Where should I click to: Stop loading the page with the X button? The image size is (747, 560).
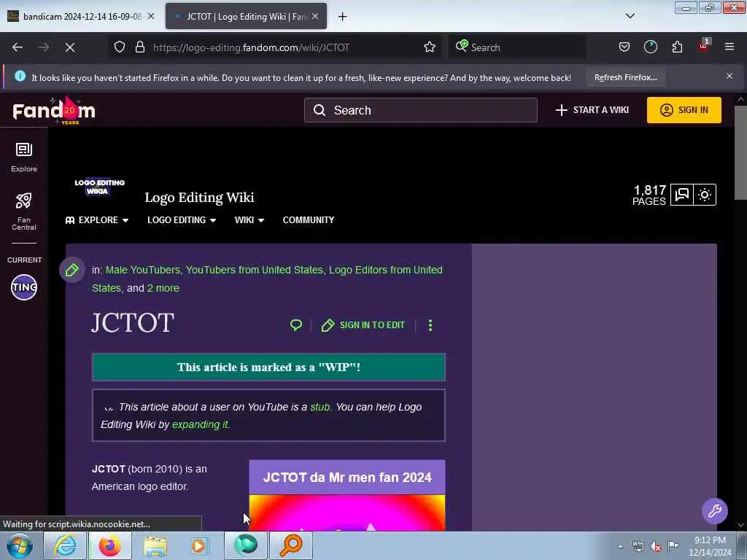pyautogui.click(x=70, y=47)
